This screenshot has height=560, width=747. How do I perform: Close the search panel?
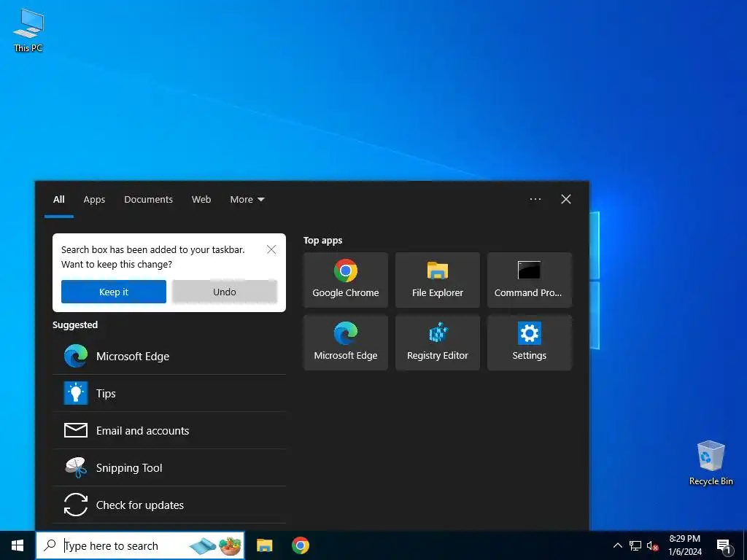[566, 199]
